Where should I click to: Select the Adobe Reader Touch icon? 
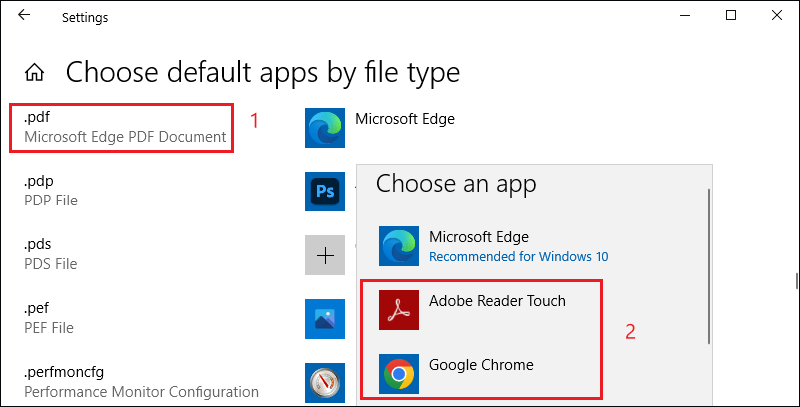(398, 310)
